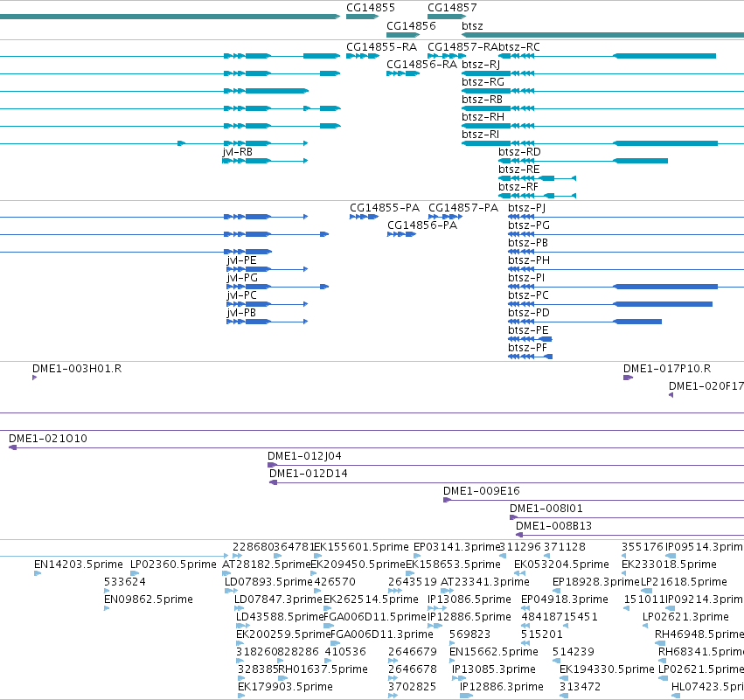Select the jvl-PC protein
Screen dimensions: 744x700
click(x=268, y=304)
